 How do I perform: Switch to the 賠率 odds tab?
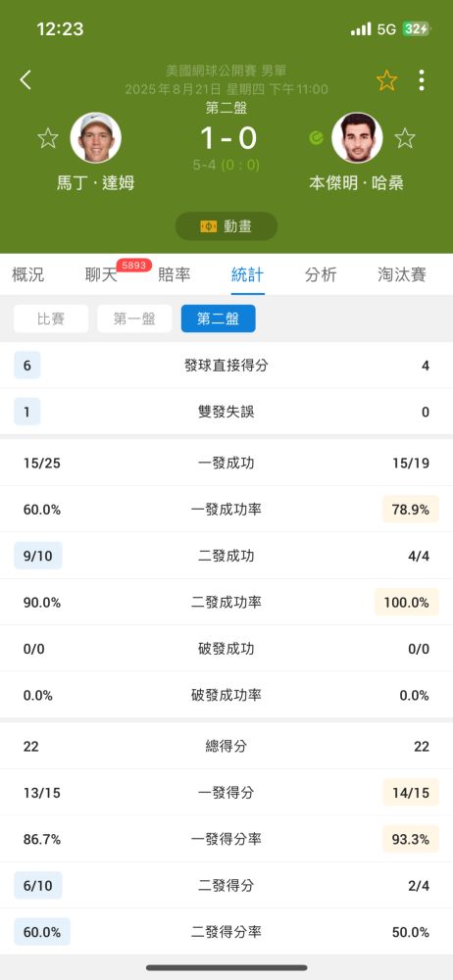174,274
